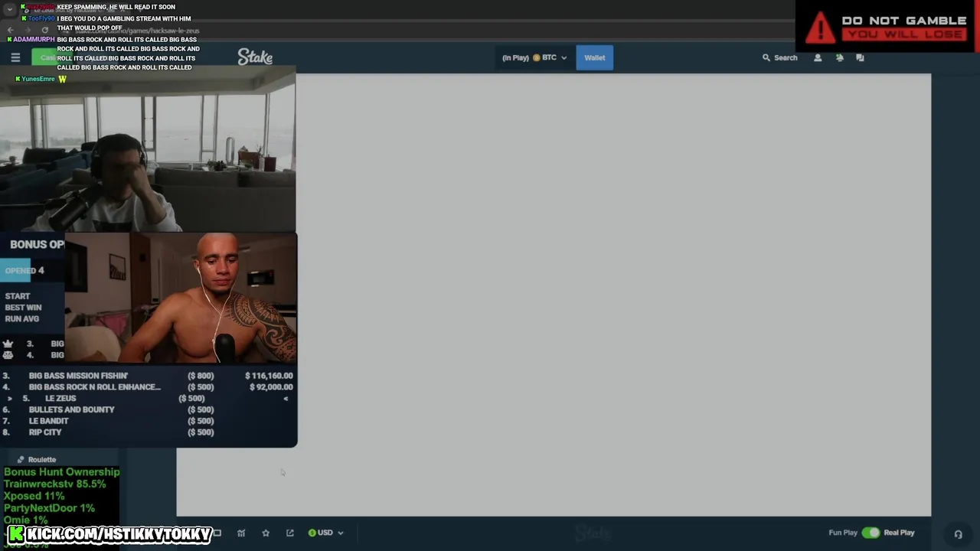Click the OPENED 4 counter in bonus panel
The height and width of the screenshot is (551, 980).
[x=24, y=270]
